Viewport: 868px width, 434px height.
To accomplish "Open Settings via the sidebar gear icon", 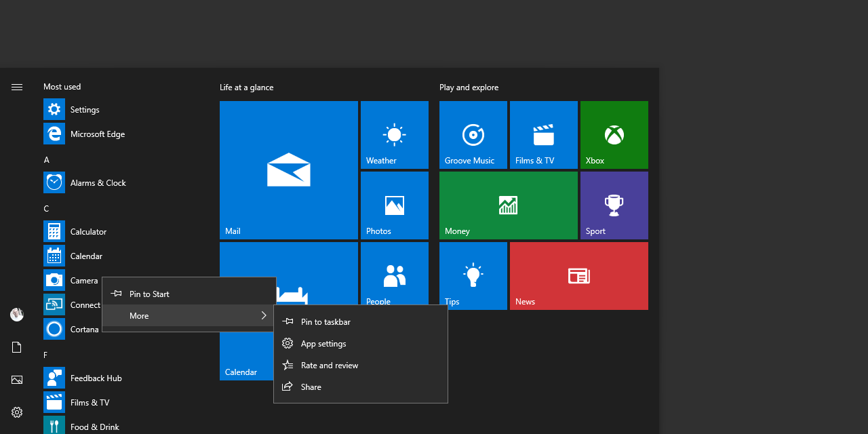I will click(x=17, y=412).
